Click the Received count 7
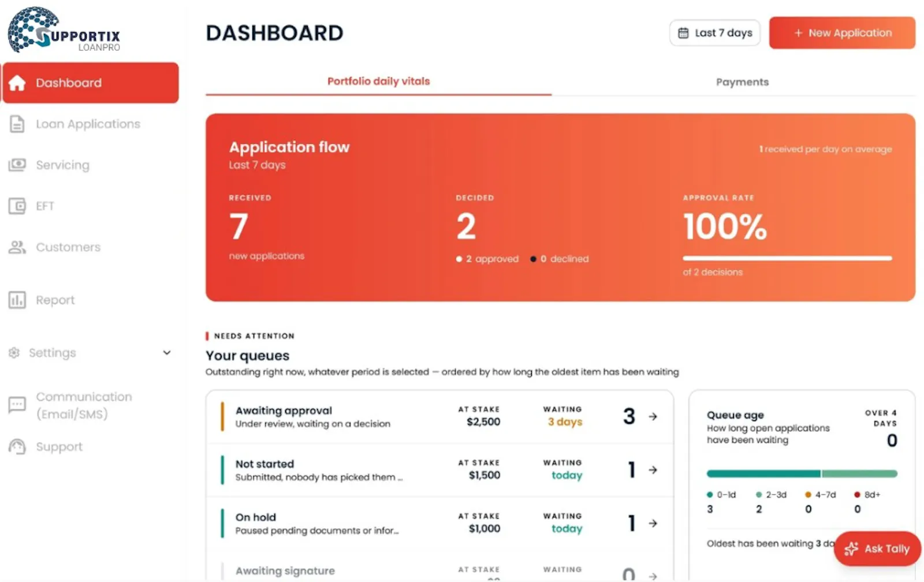 coord(239,226)
